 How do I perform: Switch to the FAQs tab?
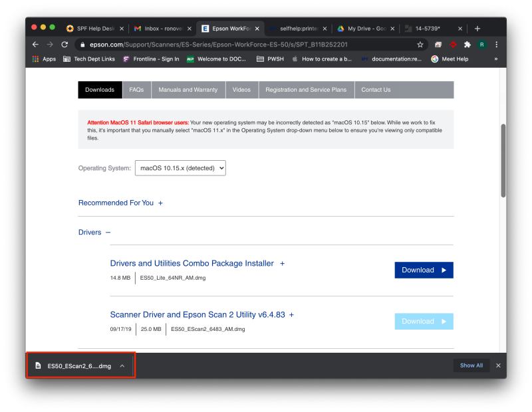coord(136,90)
